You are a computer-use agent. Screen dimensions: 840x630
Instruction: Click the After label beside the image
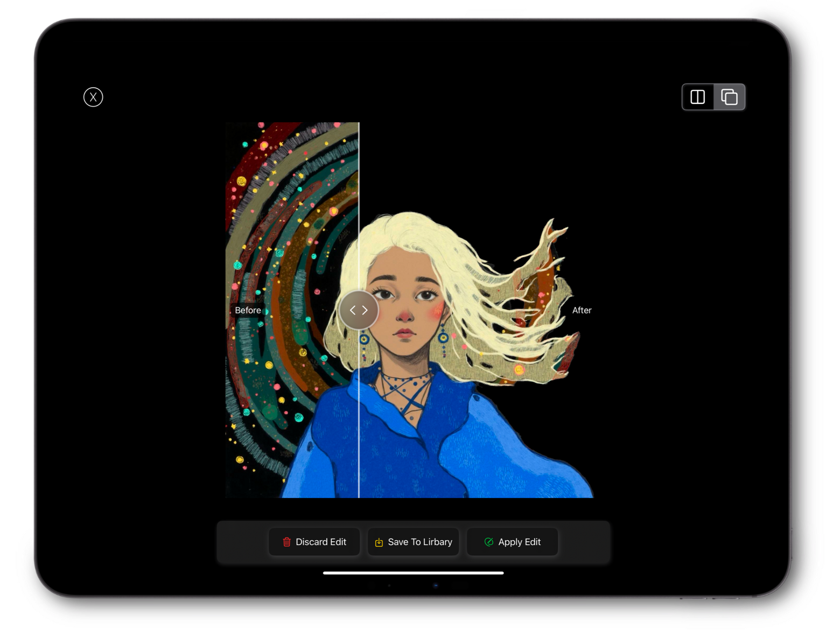[582, 310]
